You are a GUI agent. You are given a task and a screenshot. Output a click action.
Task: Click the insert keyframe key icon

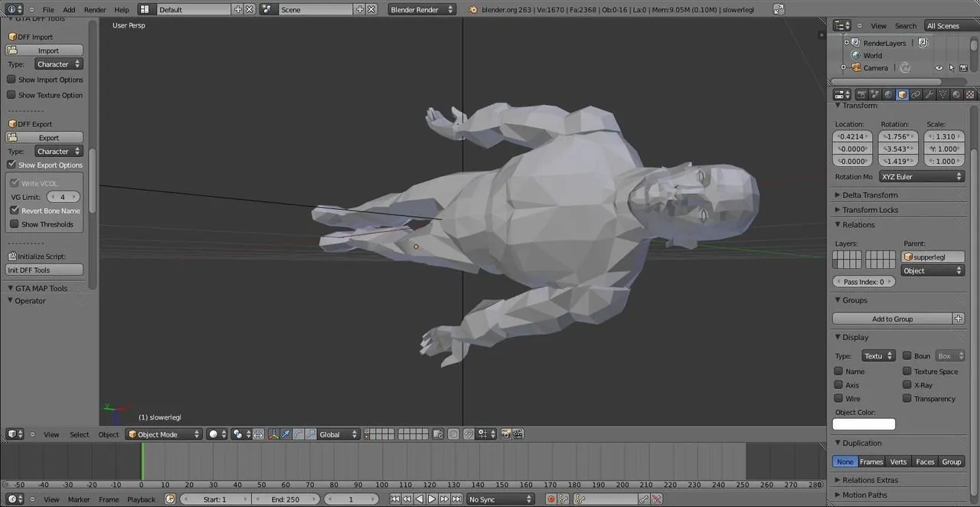pos(644,499)
